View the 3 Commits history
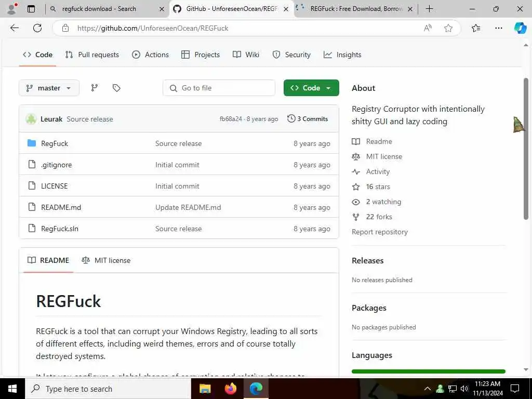 [x=308, y=119]
